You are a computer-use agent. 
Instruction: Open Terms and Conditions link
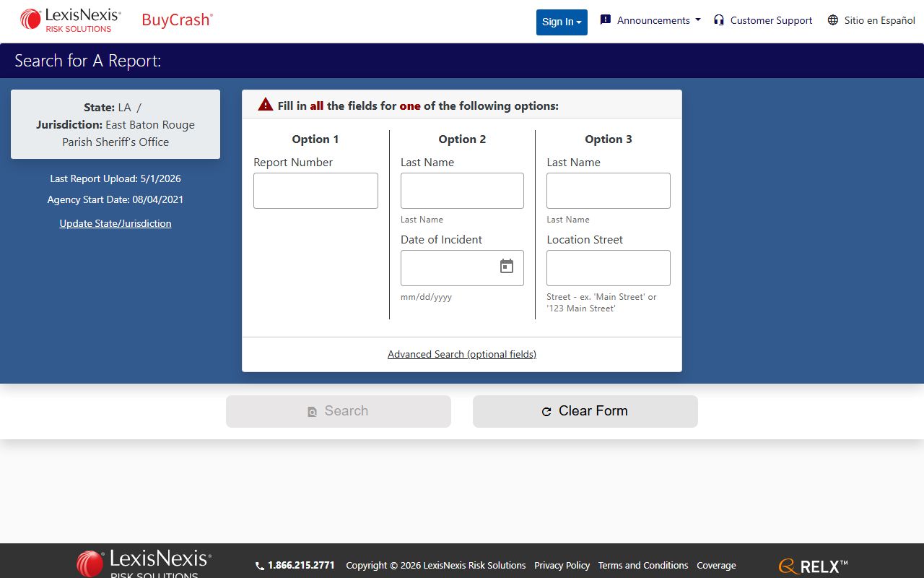click(x=643, y=566)
